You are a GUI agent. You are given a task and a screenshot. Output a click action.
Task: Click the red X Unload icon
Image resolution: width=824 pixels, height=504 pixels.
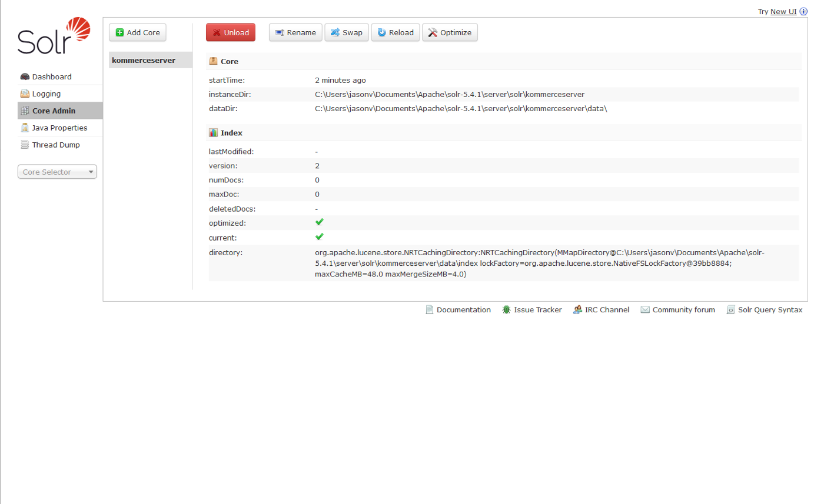(217, 33)
